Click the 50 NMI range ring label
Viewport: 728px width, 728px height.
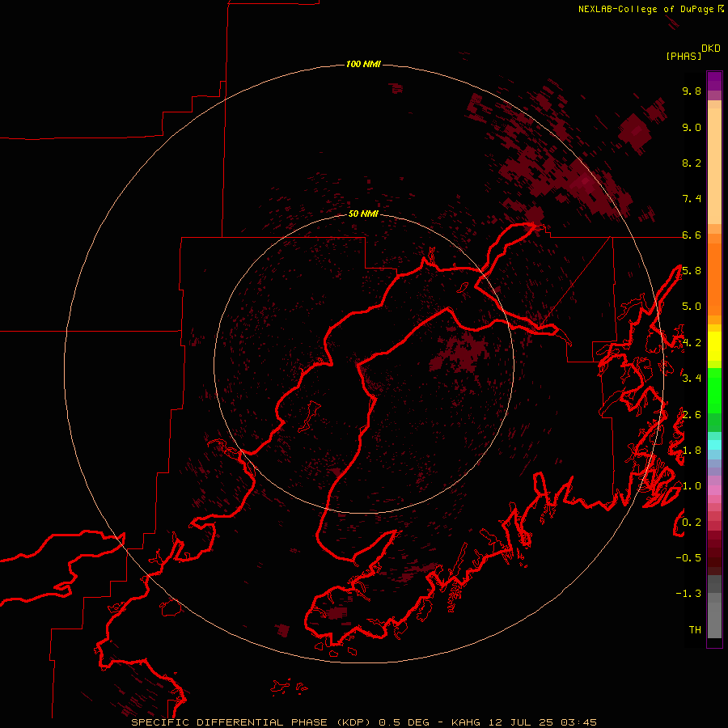(363, 214)
